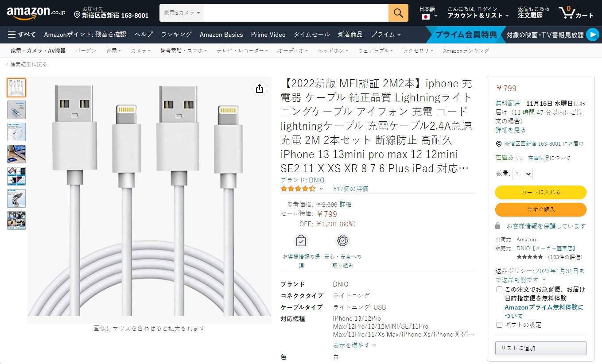Select the second product thumbnail

[x=16, y=110]
